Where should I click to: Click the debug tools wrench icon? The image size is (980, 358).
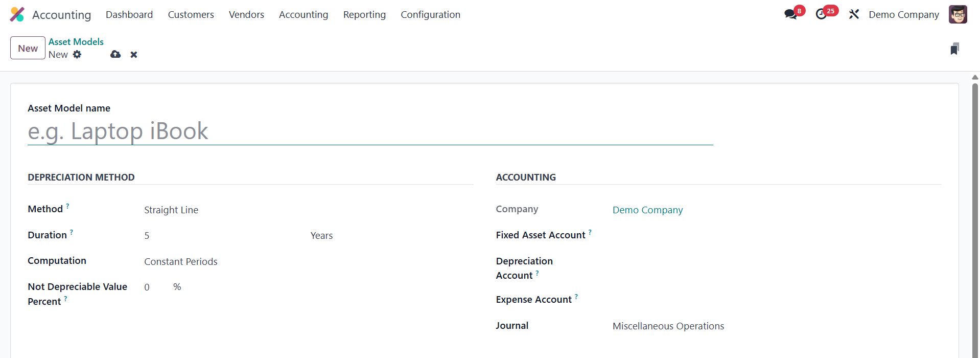pyautogui.click(x=854, y=14)
